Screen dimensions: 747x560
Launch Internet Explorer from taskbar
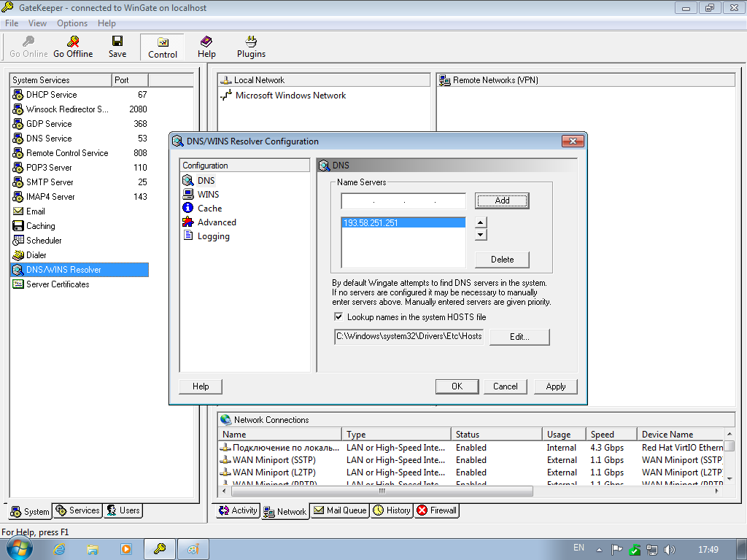pyautogui.click(x=59, y=550)
